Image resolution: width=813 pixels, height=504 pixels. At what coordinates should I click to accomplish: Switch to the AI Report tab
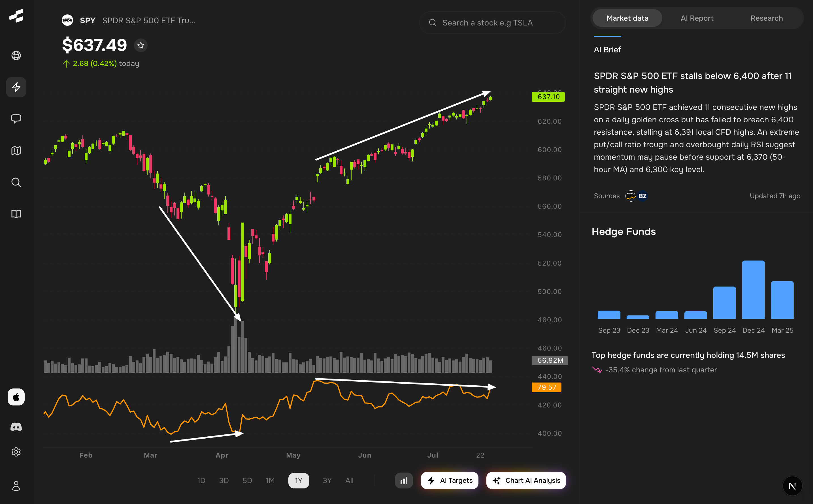[x=697, y=18]
